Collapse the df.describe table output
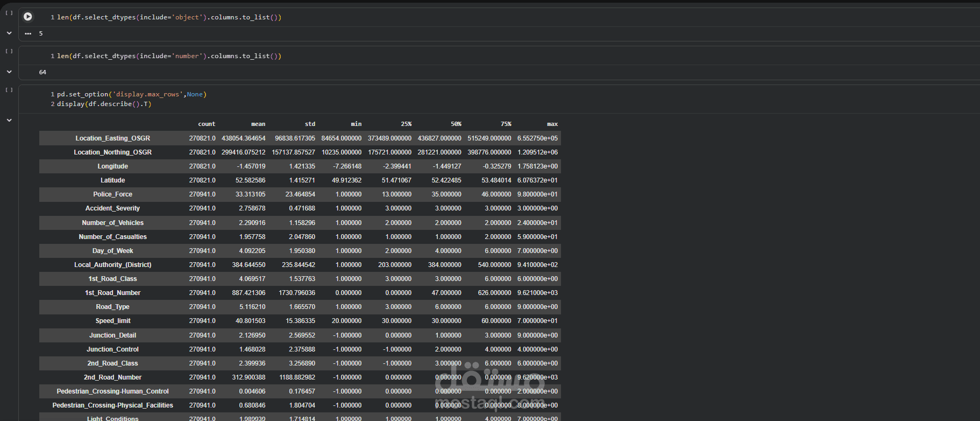This screenshot has width=980, height=421. pyautogui.click(x=9, y=120)
